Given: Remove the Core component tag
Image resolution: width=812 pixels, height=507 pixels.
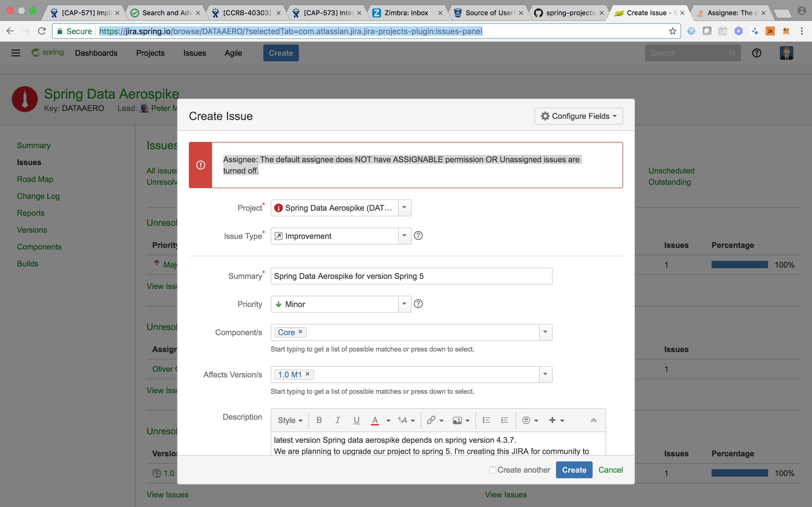Looking at the screenshot, I should click(x=300, y=332).
